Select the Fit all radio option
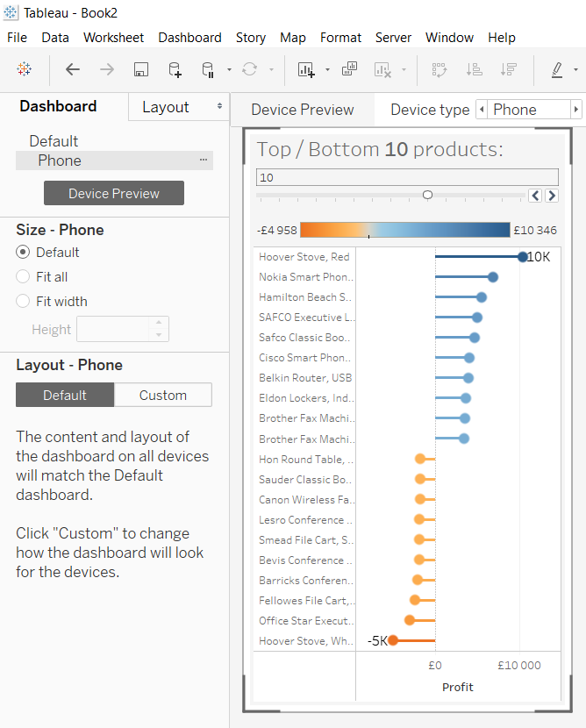This screenshot has width=586, height=728. 24,277
